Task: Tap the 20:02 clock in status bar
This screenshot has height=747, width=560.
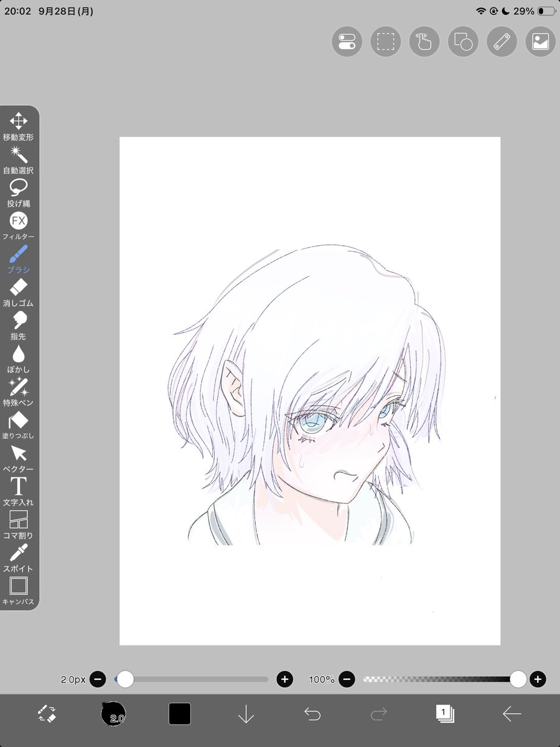Action: [17, 11]
